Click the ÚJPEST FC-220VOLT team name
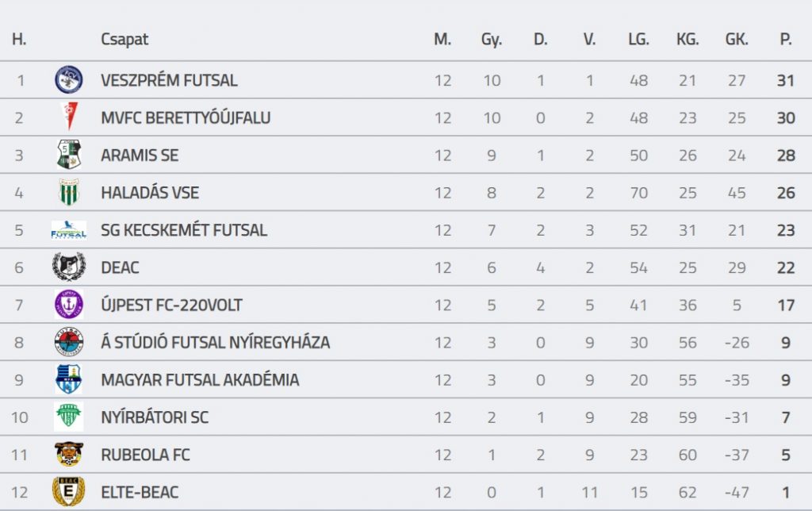The width and height of the screenshot is (812, 511). click(x=171, y=305)
